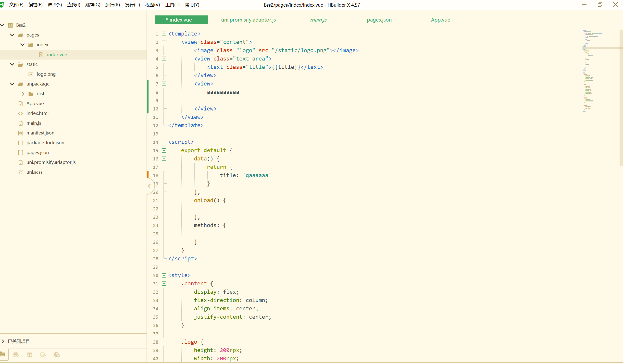Image resolution: width=623 pixels, height=364 pixels.
Task: Open the cloud globe panel icon
Action: click(57, 355)
